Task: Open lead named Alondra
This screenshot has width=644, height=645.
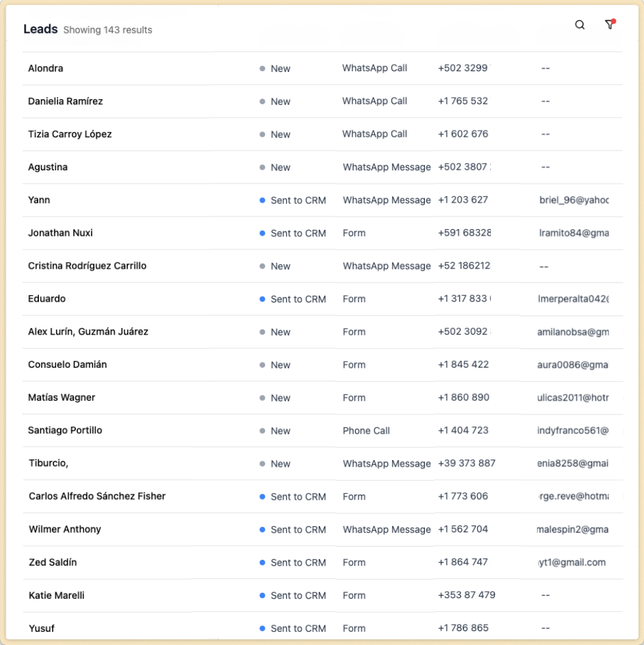Action: click(x=46, y=69)
